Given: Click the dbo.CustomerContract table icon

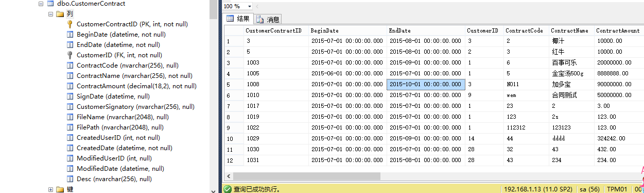Looking at the screenshot, I should [50, 4].
